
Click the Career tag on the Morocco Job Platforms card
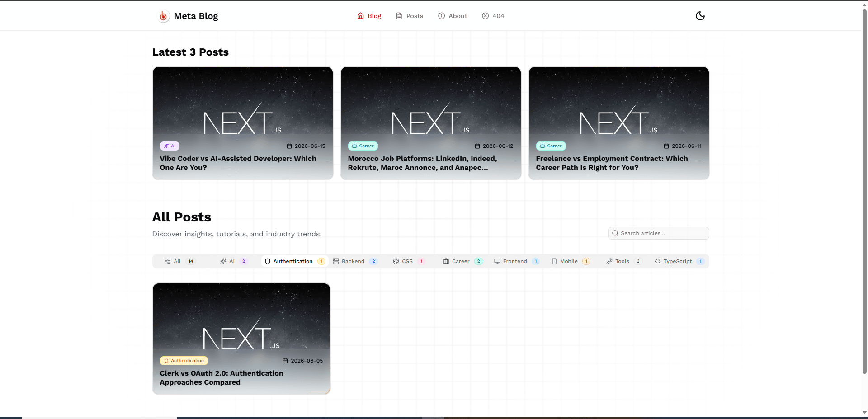point(363,146)
